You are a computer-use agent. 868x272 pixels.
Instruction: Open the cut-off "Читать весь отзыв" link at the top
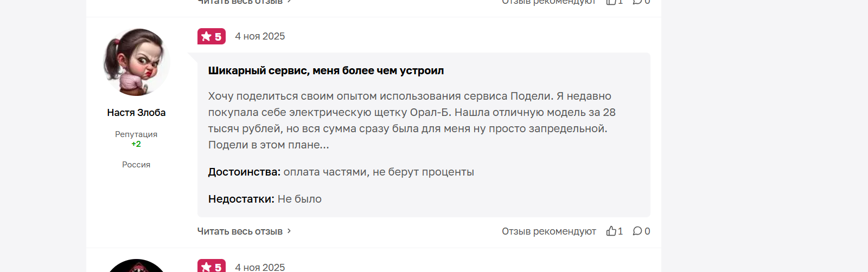tap(240, 2)
